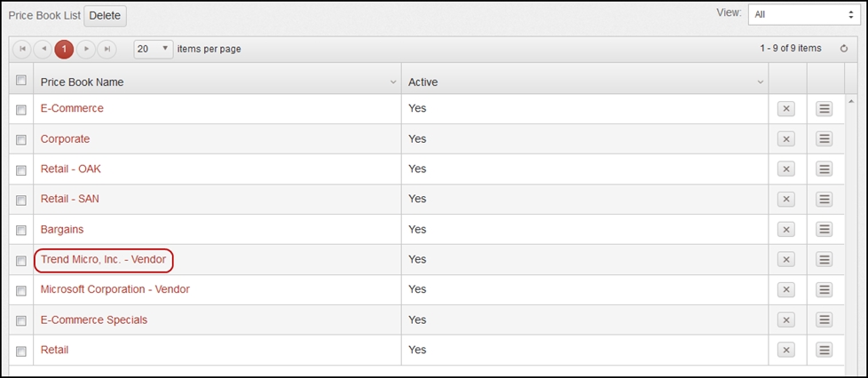Click X icon in Bargains row

pyautogui.click(x=785, y=229)
